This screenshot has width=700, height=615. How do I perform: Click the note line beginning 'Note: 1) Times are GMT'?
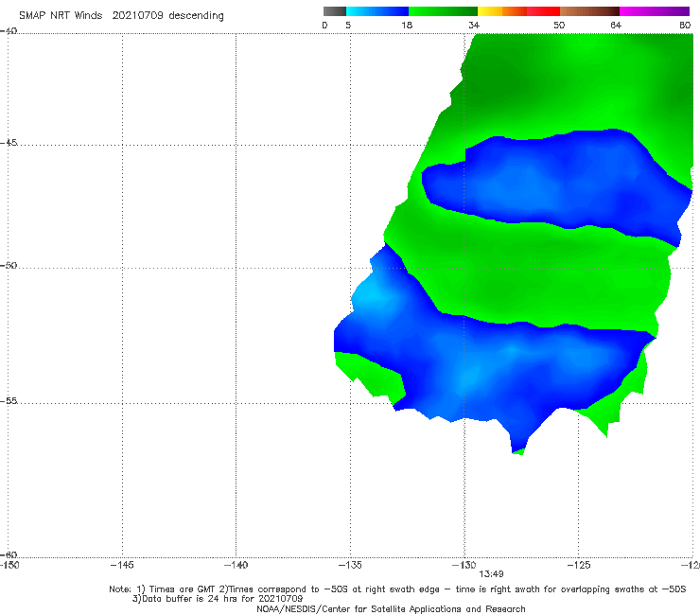click(x=397, y=589)
